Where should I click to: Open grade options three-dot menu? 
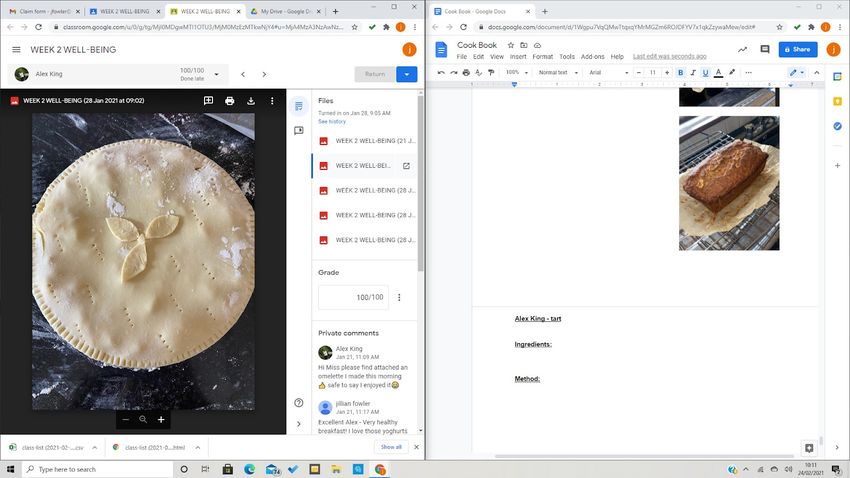pos(400,298)
